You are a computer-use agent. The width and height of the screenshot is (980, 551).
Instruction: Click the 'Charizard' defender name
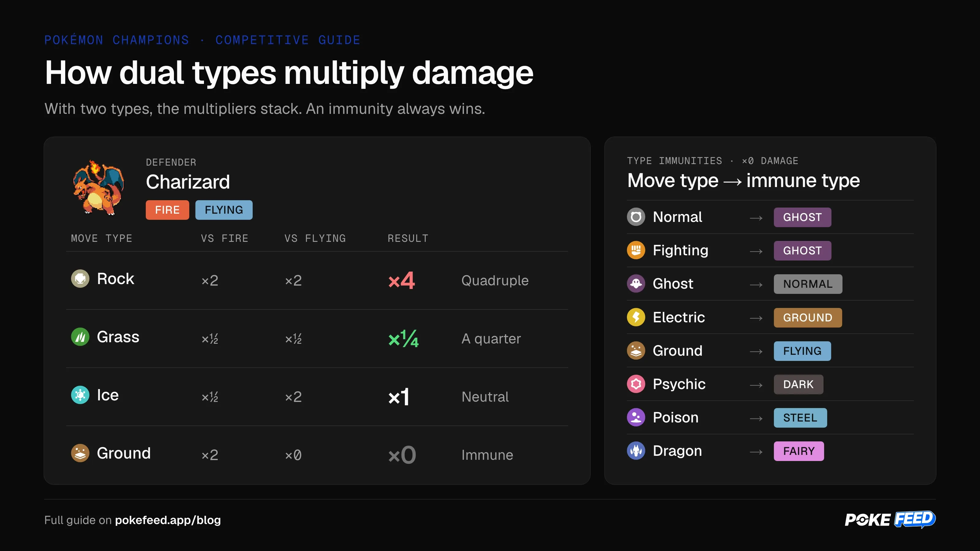[x=188, y=182]
